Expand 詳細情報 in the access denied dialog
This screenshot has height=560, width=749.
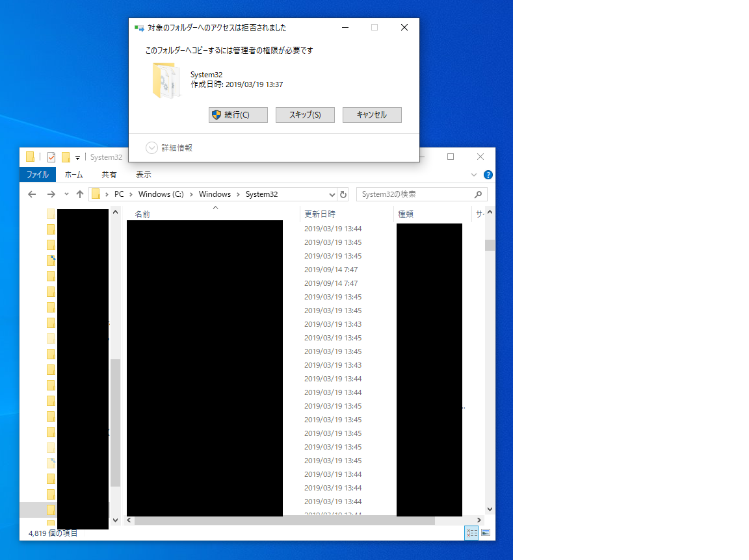pos(169,148)
